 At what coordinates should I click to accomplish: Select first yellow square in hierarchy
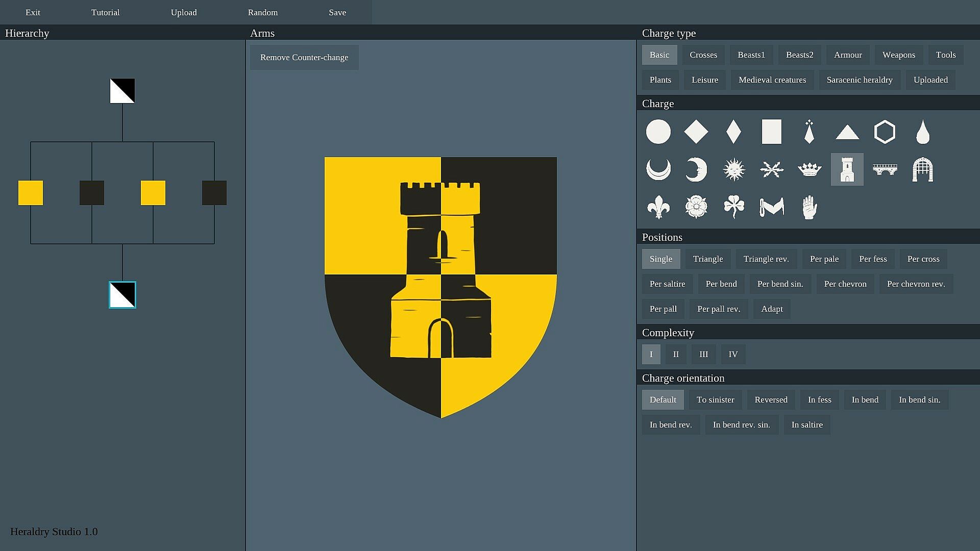coord(31,193)
